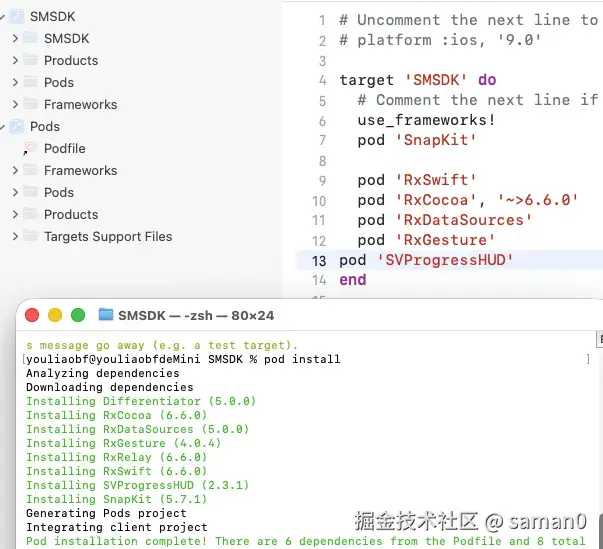This screenshot has width=603, height=549.
Task: Minimize the Terminal window with the yellow button
Action: [x=55, y=315]
